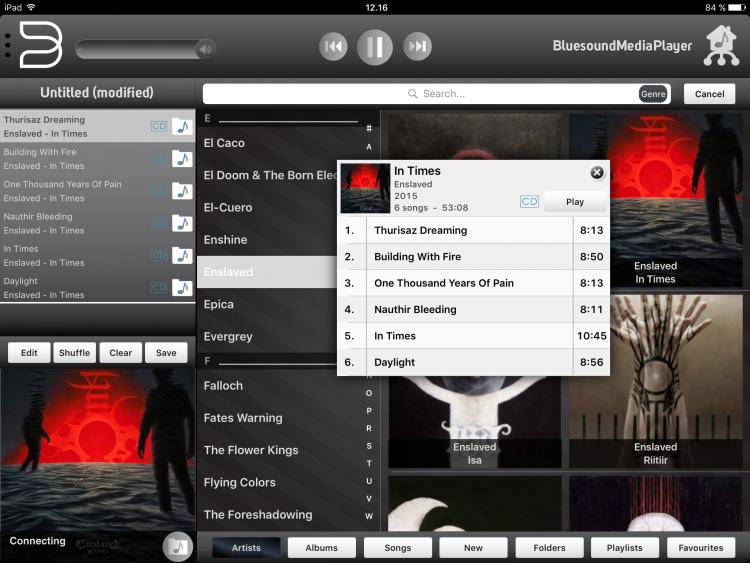Click the music note icon for Daylight
The width and height of the screenshot is (750, 563).
pos(182,287)
